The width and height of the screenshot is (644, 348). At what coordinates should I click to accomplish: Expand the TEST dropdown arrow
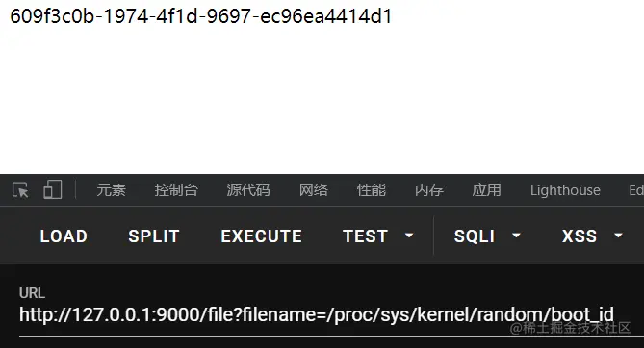[x=409, y=236]
